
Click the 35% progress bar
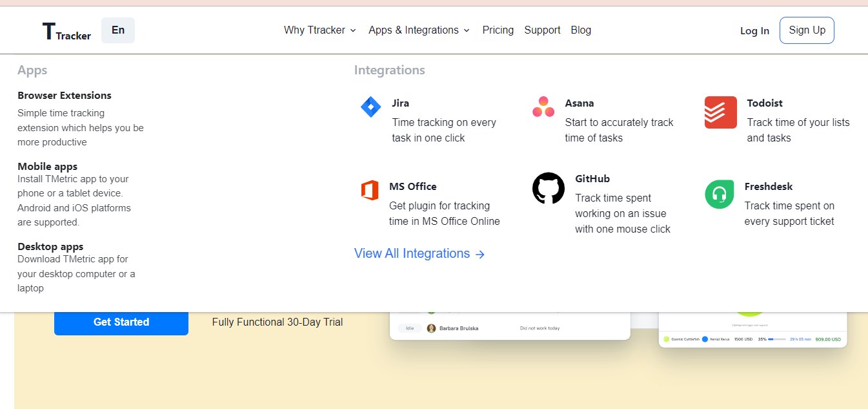coord(777,339)
